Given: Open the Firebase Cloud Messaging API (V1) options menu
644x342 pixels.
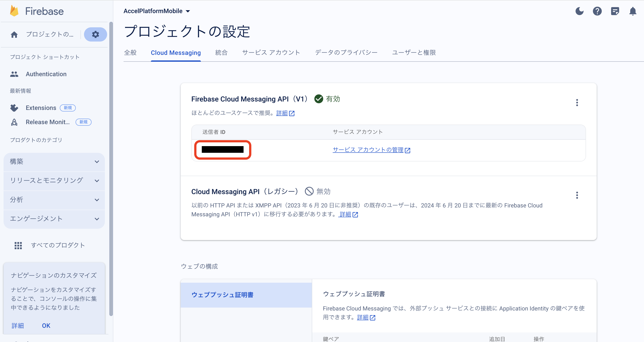Looking at the screenshot, I should [577, 102].
